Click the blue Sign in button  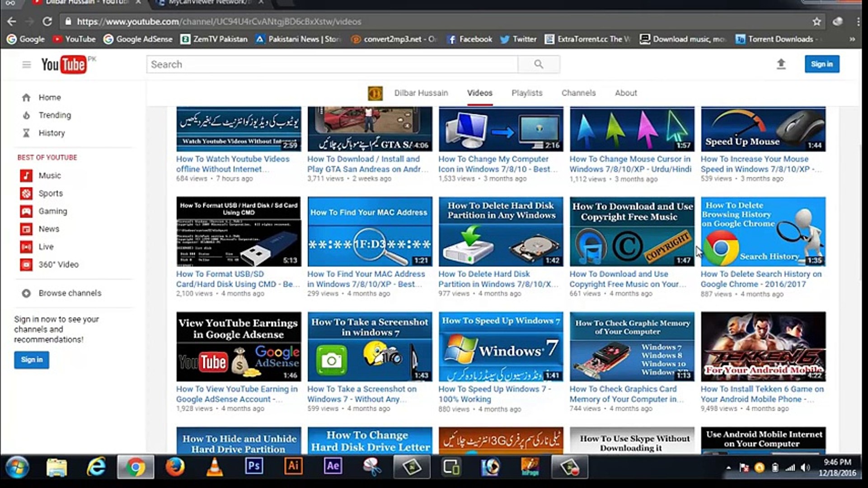pyautogui.click(x=822, y=64)
